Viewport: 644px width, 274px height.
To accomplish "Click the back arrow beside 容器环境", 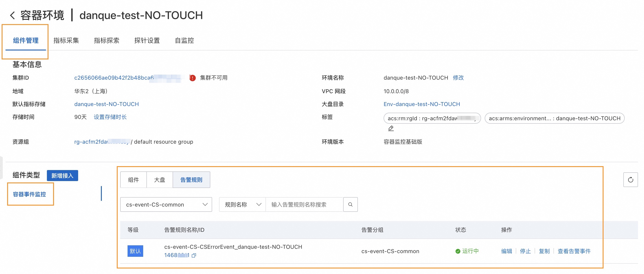I will click(12, 15).
